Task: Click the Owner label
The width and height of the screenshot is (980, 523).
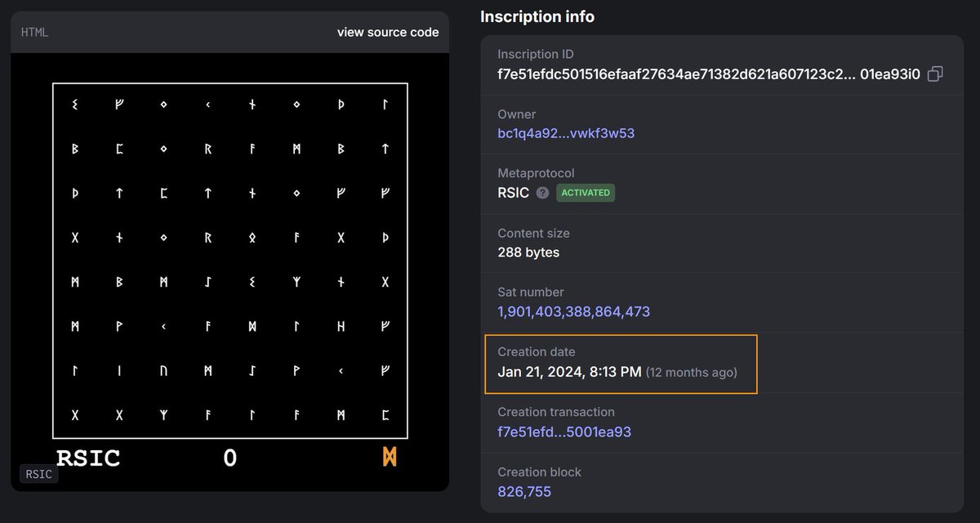Action: pos(517,114)
